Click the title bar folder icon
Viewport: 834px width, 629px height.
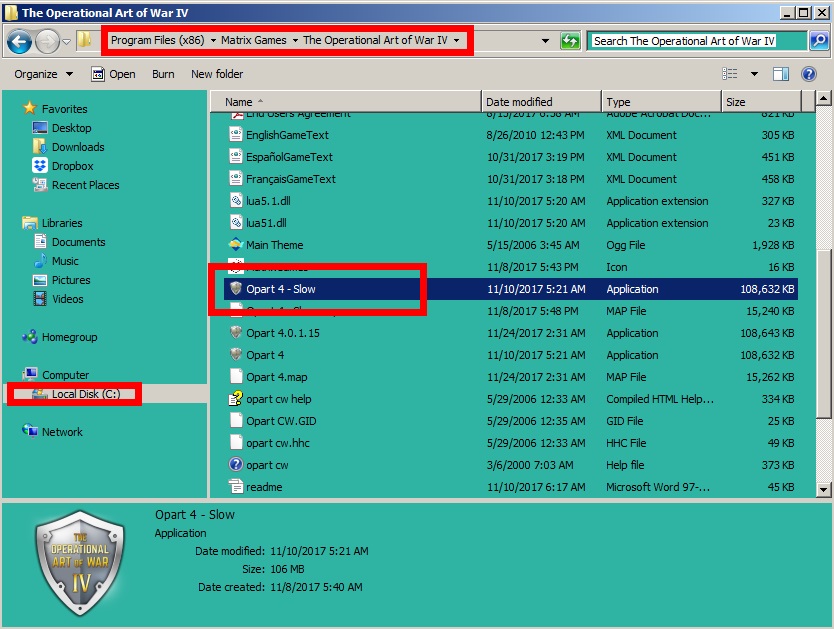pyautogui.click(x=11, y=13)
